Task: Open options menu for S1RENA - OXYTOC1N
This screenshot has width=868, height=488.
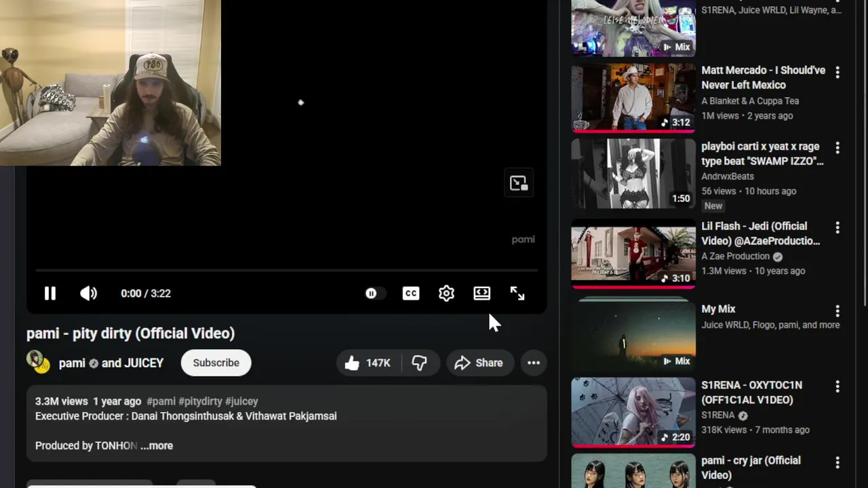Action: (x=837, y=386)
